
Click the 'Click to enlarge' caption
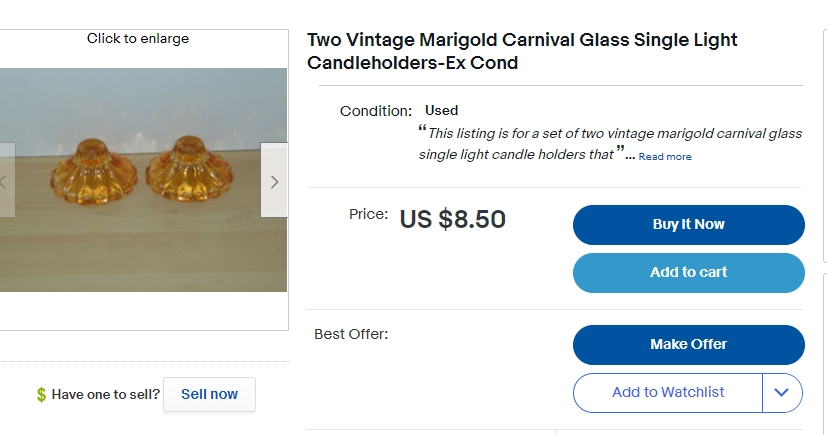(138, 39)
